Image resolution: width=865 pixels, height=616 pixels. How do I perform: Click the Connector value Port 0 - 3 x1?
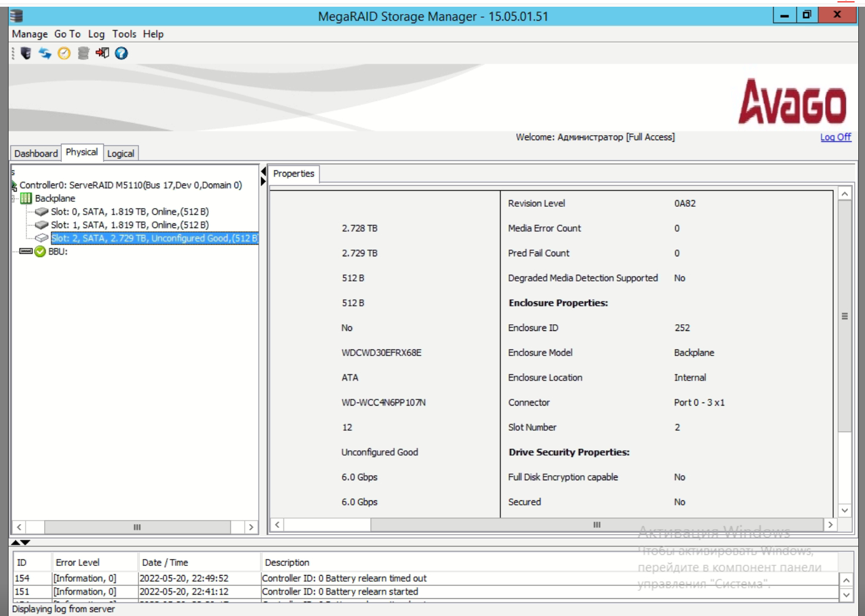coord(699,403)
